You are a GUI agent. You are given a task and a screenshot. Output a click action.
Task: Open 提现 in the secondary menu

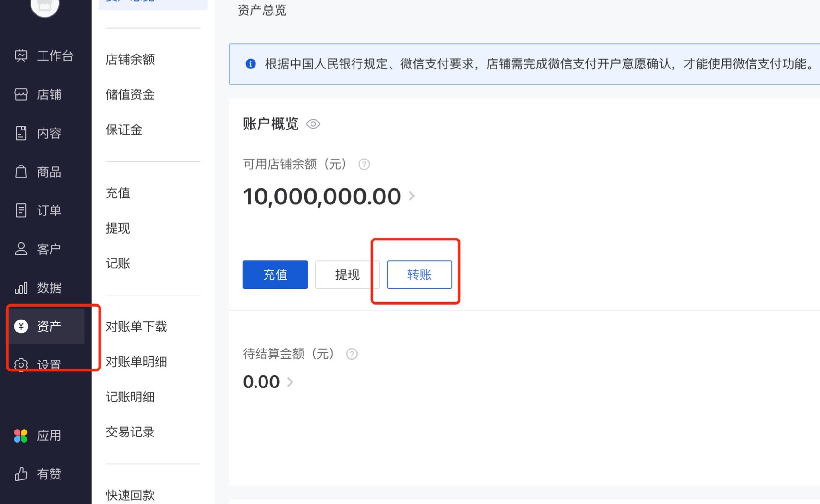coord(118,228)
